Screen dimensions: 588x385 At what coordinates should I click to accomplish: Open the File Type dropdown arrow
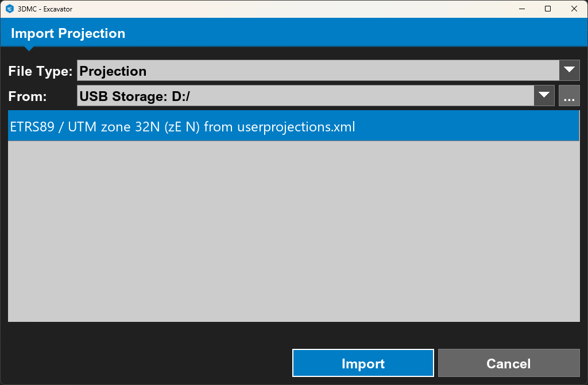click(569, 70)
